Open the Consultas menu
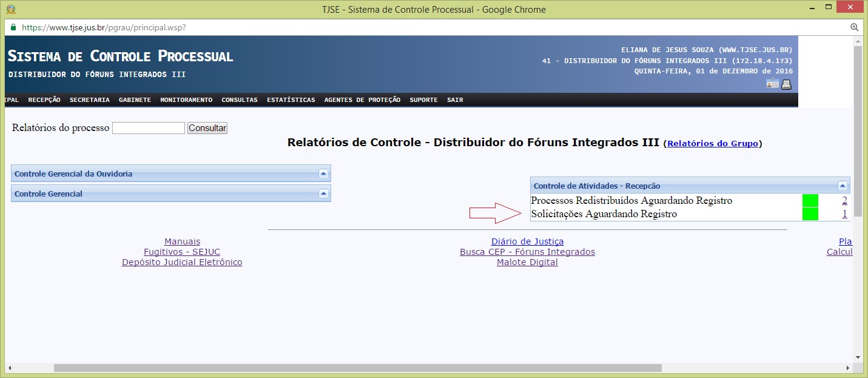This screenshot has height=378, width=868. click(239, 100)
